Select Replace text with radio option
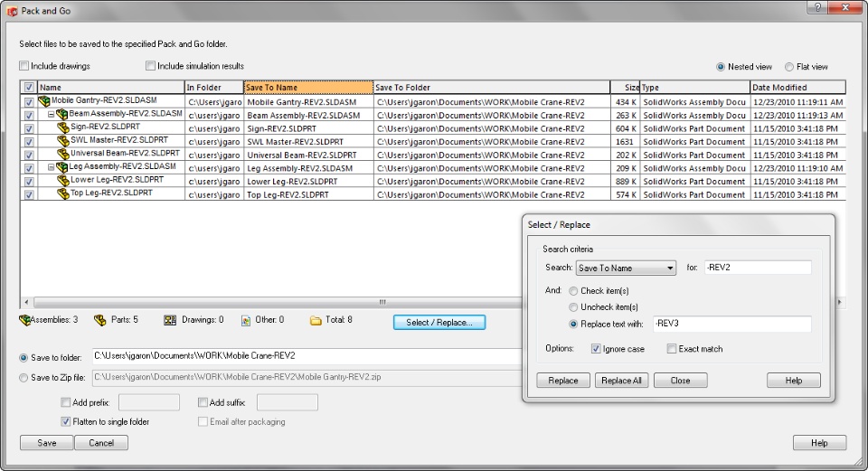The width and height of the screenshot is (868, 471). 573,325
